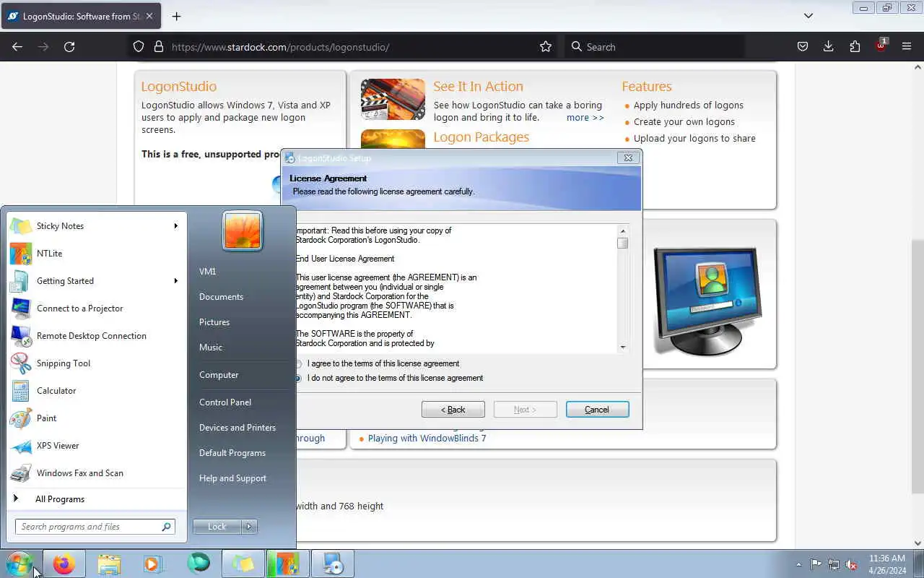
Task: Select I do not agree radio option
Action: tap(390, 378)
